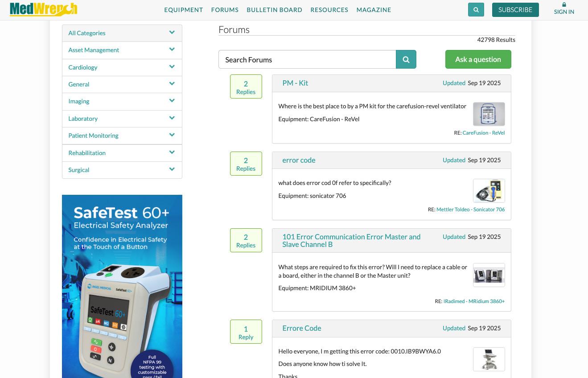The height and width of the screenshot is (378, 588).
Task: Open the PM - Kit forum thread
Action: click(x=295, y=83)
